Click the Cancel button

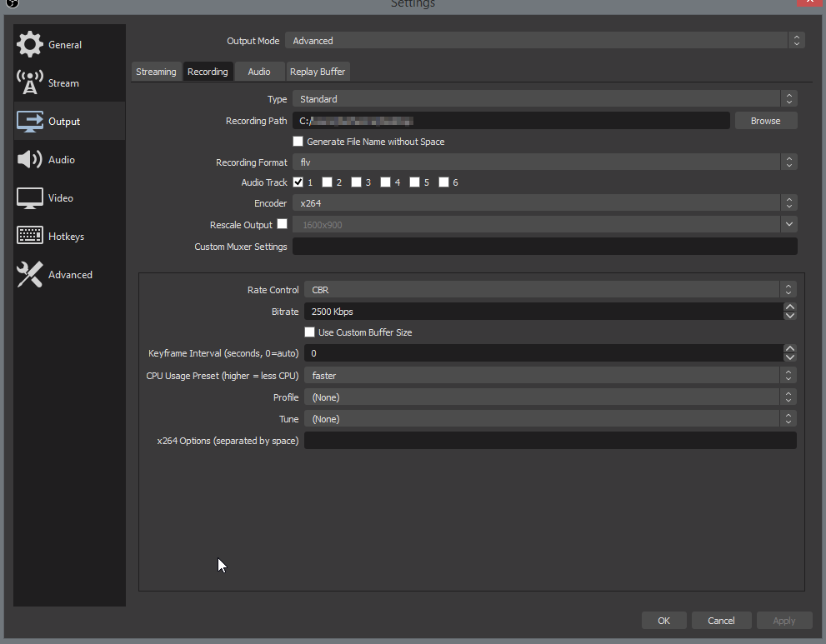[x=721, y=620]
